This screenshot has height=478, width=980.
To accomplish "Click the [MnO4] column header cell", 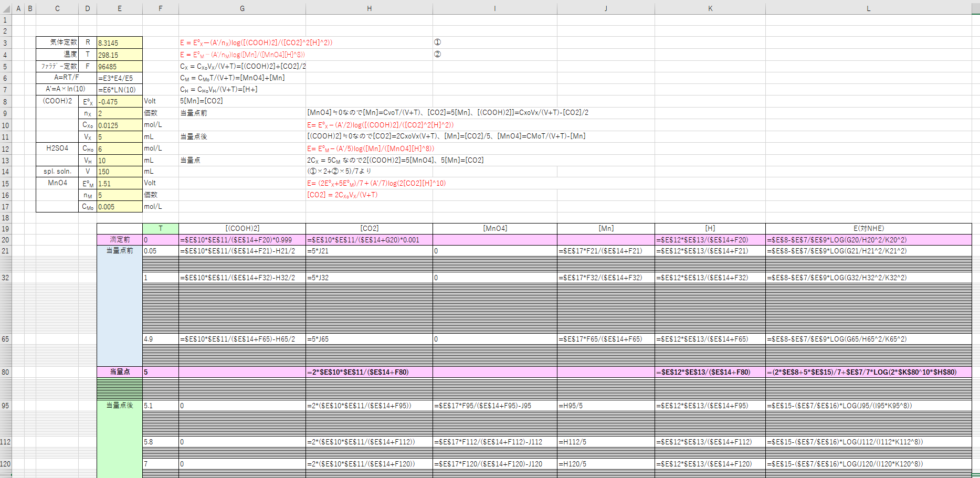I will pos(495,229).
